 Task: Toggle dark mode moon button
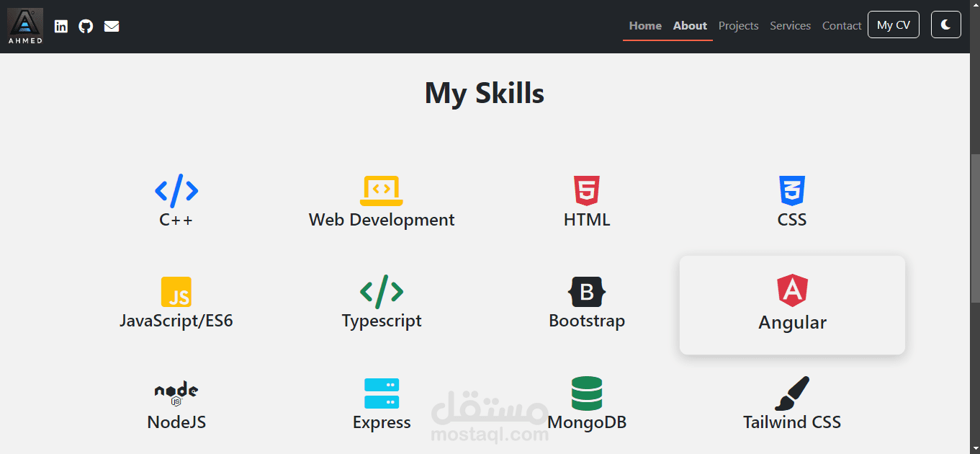[946, 25]
